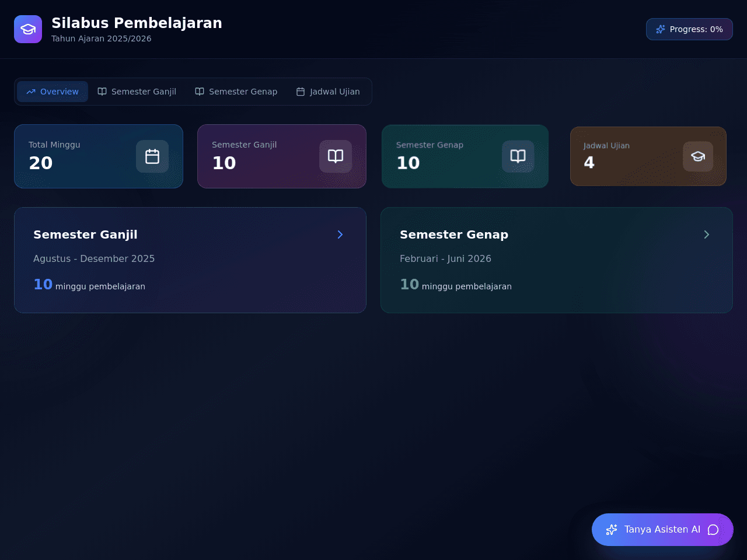Viewport: 747px width, 560px height.
Task: Open the Tanya Asisten AI button
Action: click(662, 530)
